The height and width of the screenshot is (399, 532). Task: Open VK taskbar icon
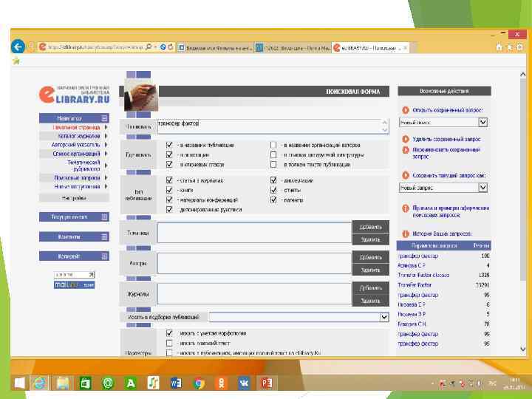[x=244, y=383]
